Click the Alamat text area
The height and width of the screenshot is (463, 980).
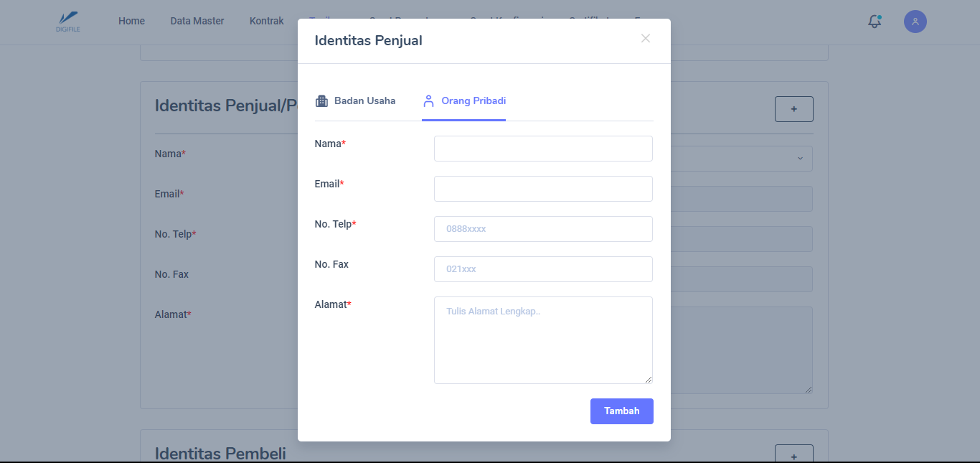click(543, 340)
